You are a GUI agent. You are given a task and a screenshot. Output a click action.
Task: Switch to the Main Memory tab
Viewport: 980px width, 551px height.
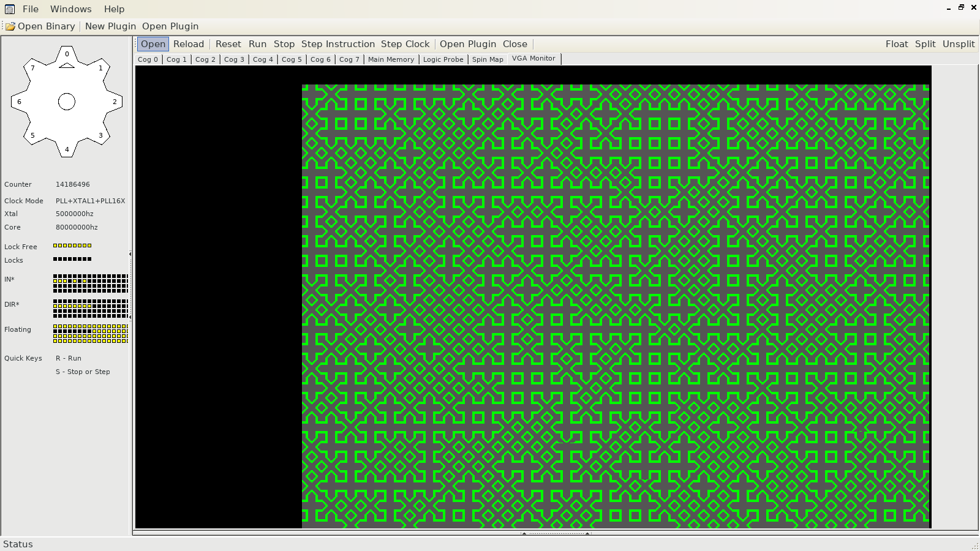click(x=391, y=59)
